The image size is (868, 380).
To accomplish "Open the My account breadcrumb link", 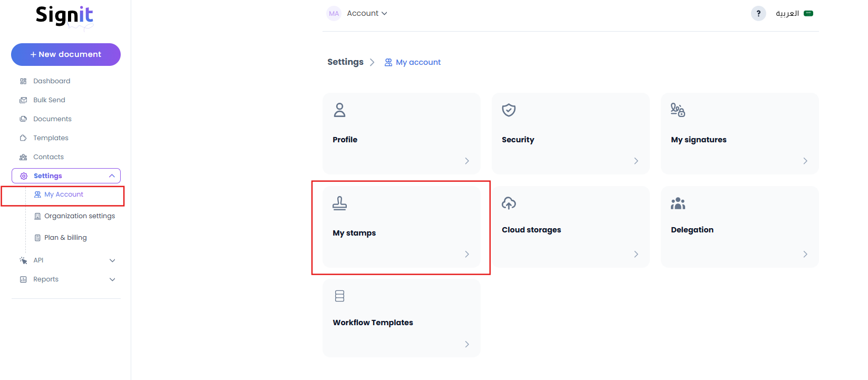I will tap(418, 62).
